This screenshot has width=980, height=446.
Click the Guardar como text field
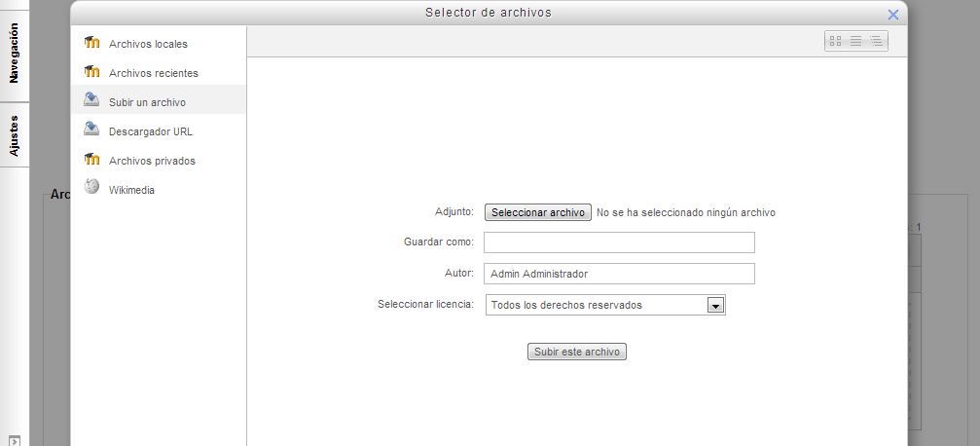tap(619, 242)
